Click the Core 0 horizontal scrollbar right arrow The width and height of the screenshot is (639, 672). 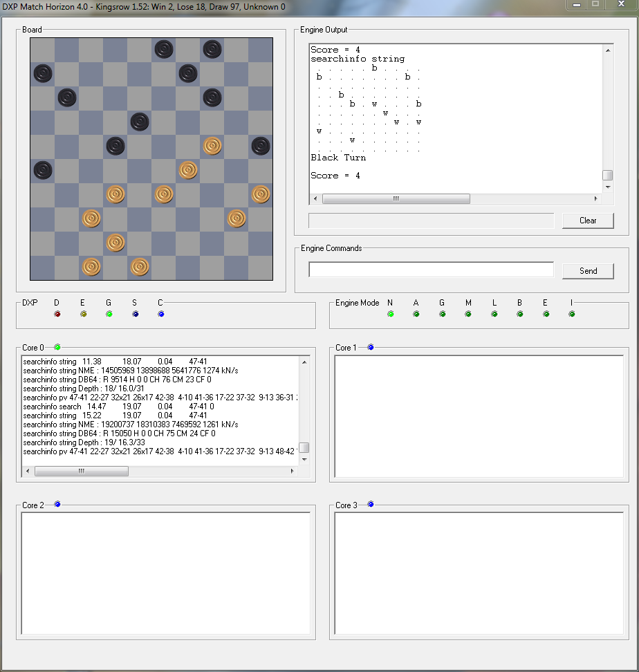pos(292,471)
